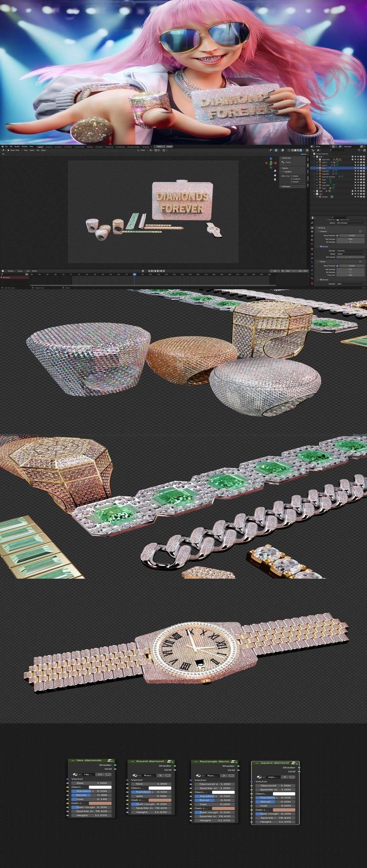Toggle Viewport Denoise checkbox

pyautogui.click(x=321, y=247)
